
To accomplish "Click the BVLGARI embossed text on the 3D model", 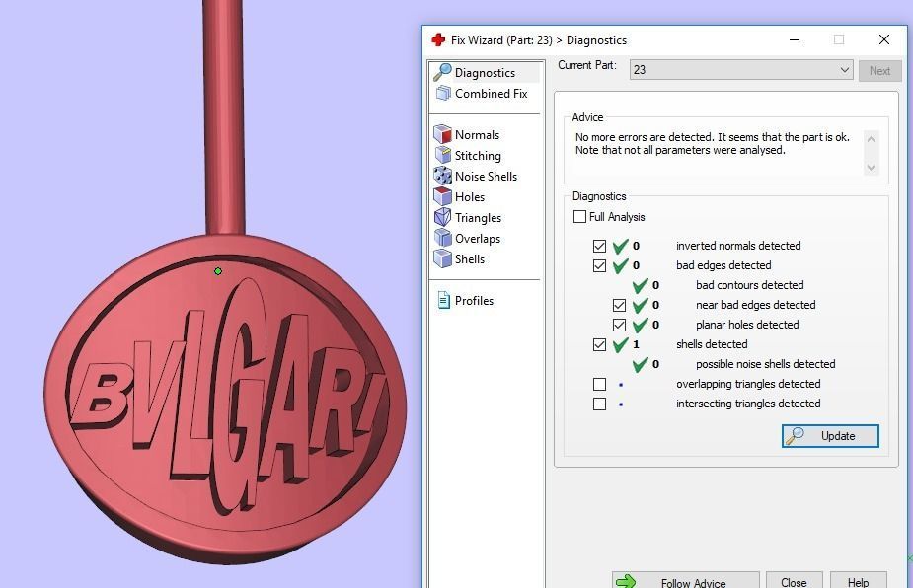I will point(227,396).
